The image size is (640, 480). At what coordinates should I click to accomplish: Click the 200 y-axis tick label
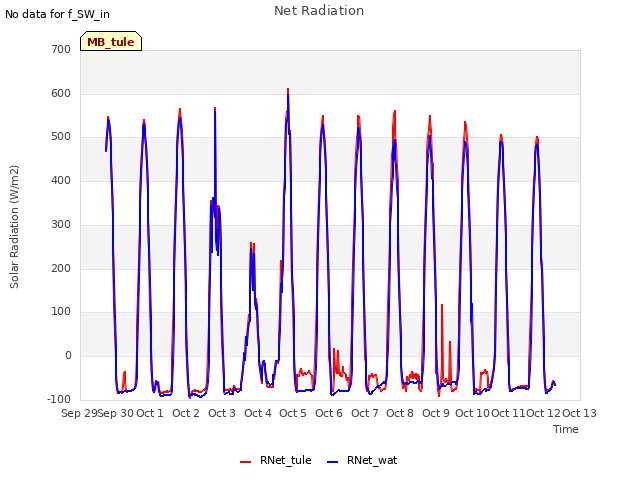pos(61,268)
